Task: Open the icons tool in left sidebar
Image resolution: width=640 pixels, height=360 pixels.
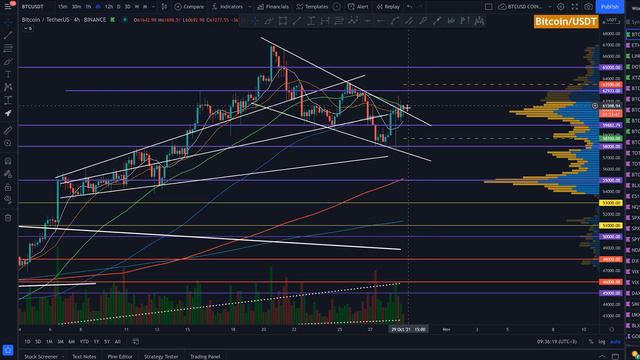Action: [x=8, y=113]
